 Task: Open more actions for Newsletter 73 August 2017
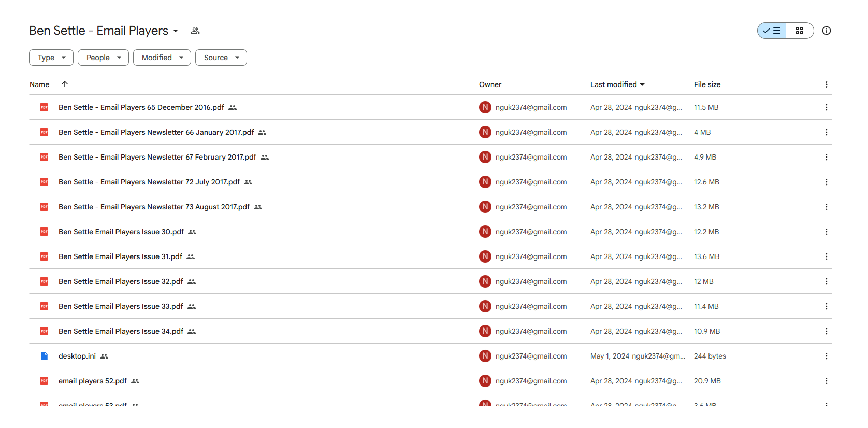827,207
